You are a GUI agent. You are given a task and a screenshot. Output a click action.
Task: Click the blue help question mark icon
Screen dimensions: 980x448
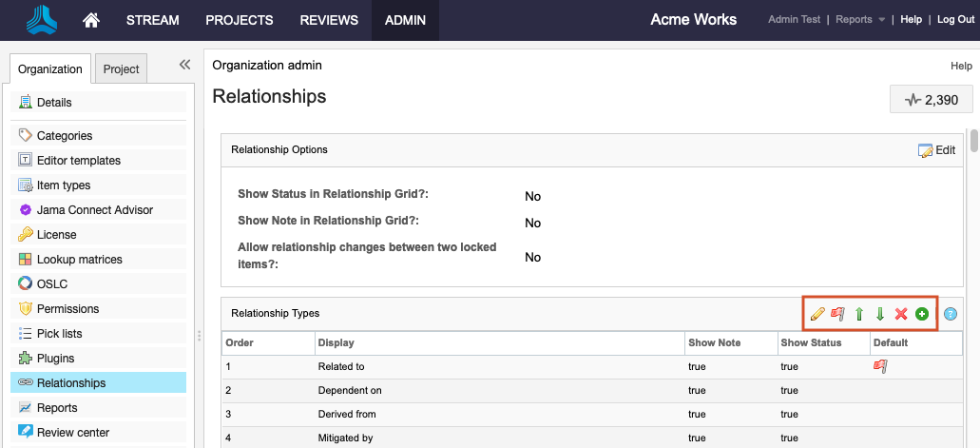[951, 314]
